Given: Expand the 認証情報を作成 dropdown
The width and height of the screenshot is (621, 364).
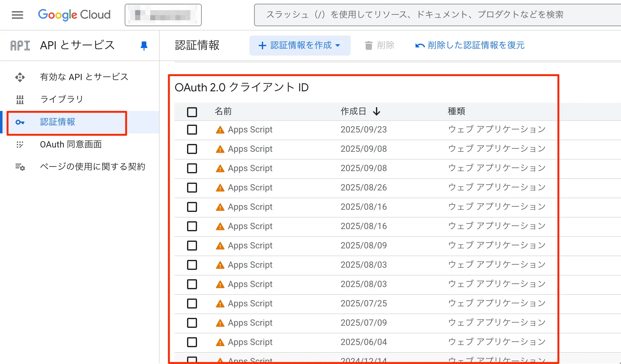Looking at the screenshot, I should [300, 45].
